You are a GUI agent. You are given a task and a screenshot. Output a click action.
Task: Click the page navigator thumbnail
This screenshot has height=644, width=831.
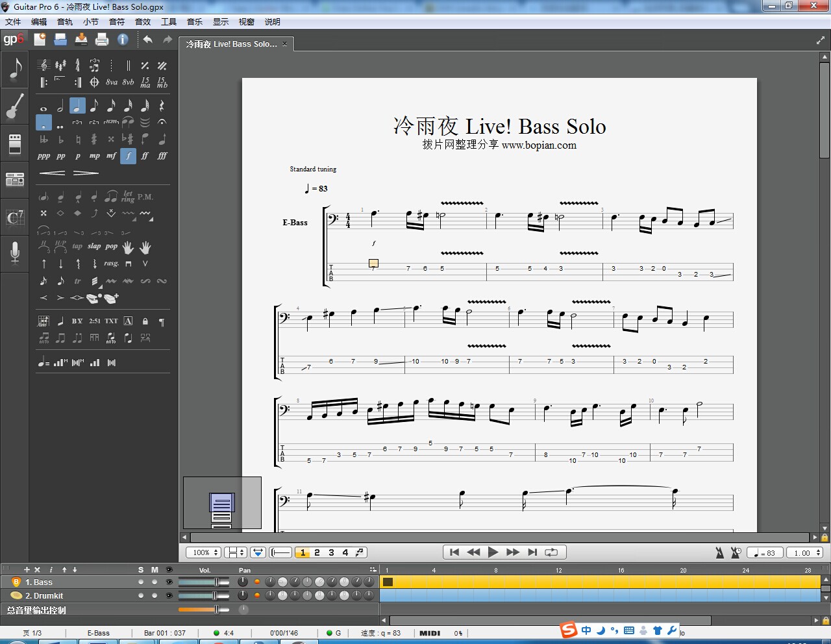[222, 503]
